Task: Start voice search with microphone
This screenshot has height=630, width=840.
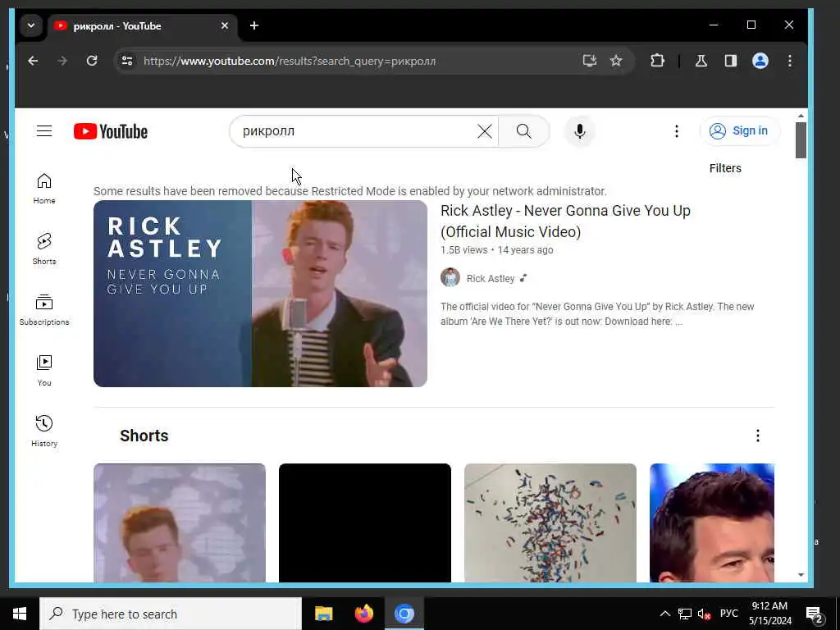Action: pos(580,131)
